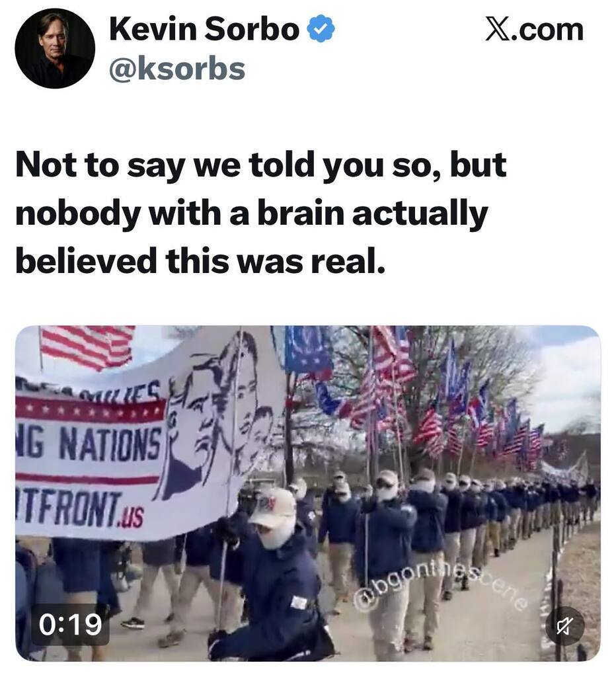Click the 'NATIONS' word on the banner
616x677 pixels.
(110, 443)
